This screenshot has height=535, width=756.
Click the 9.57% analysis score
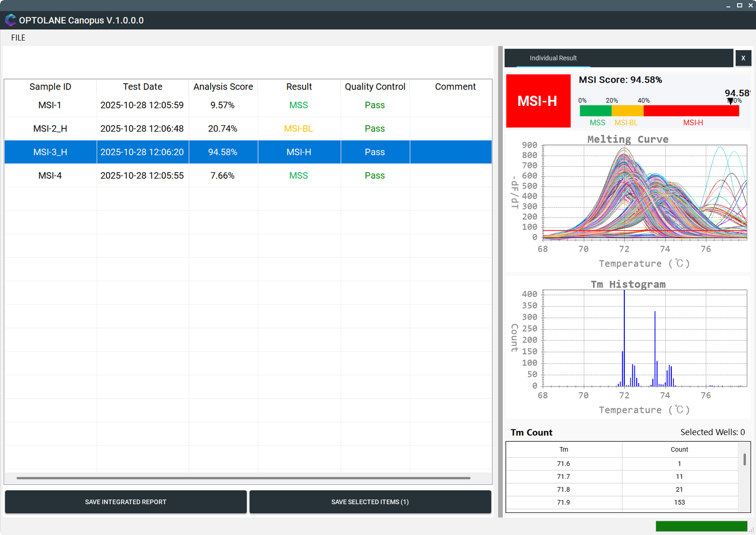(x=222, y=105)
